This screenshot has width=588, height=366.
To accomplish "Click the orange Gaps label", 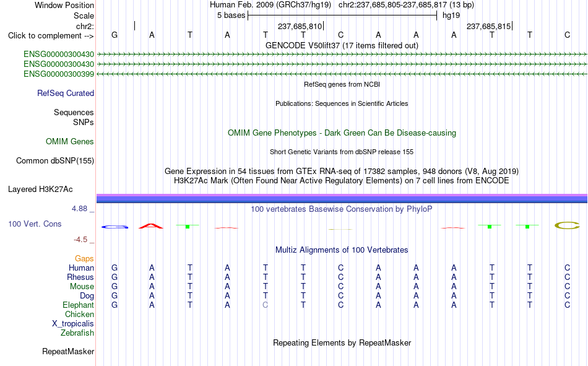I will [84, 259].
